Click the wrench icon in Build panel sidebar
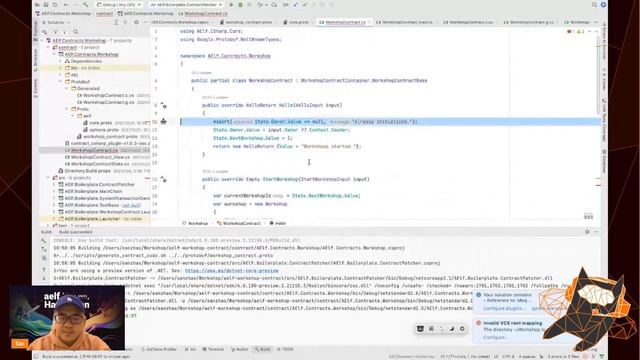Viewport: 640px width, 360px height. [x=44, y=241]
